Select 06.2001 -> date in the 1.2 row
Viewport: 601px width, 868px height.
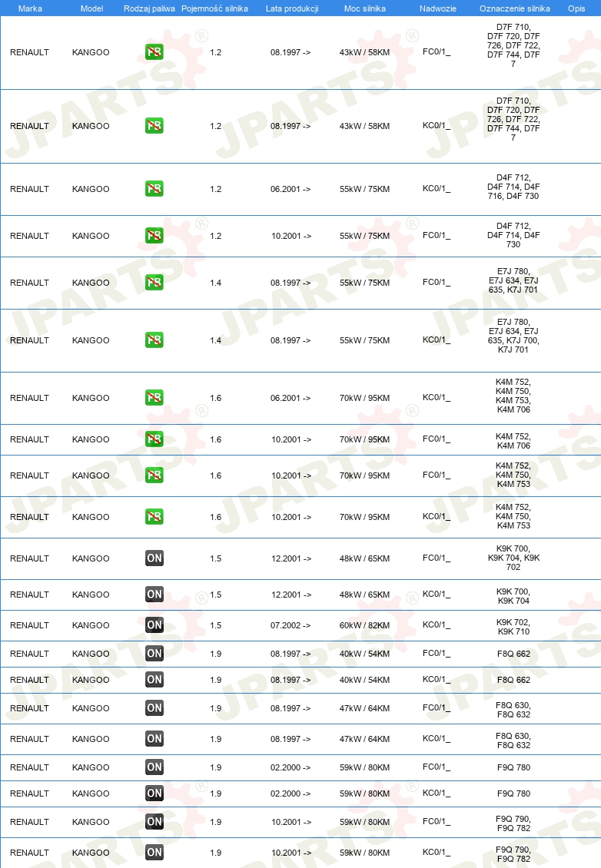tap(291, 189)
